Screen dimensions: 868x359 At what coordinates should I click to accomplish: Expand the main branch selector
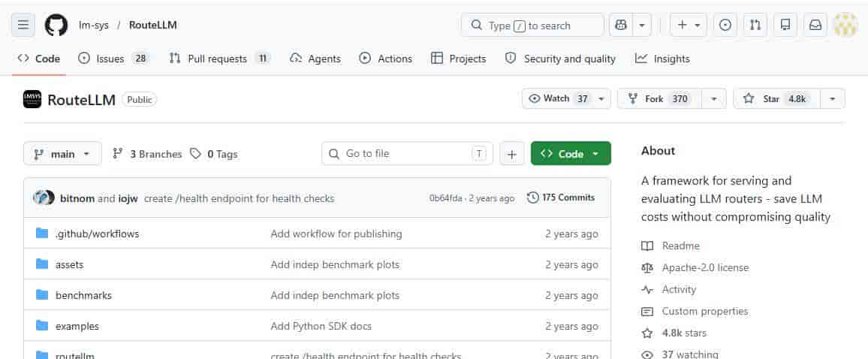coord(62,154)
